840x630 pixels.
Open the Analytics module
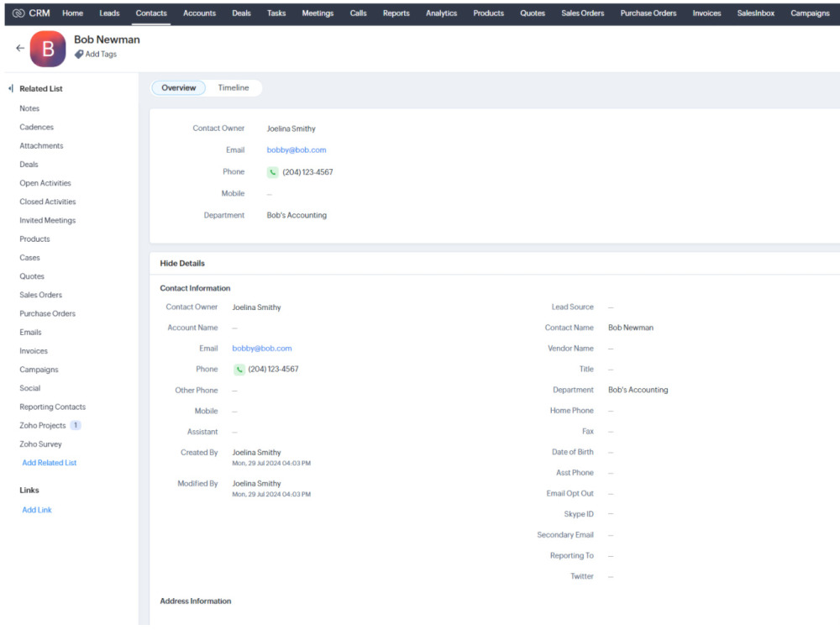pyautogui.click(x=442, y=13)
